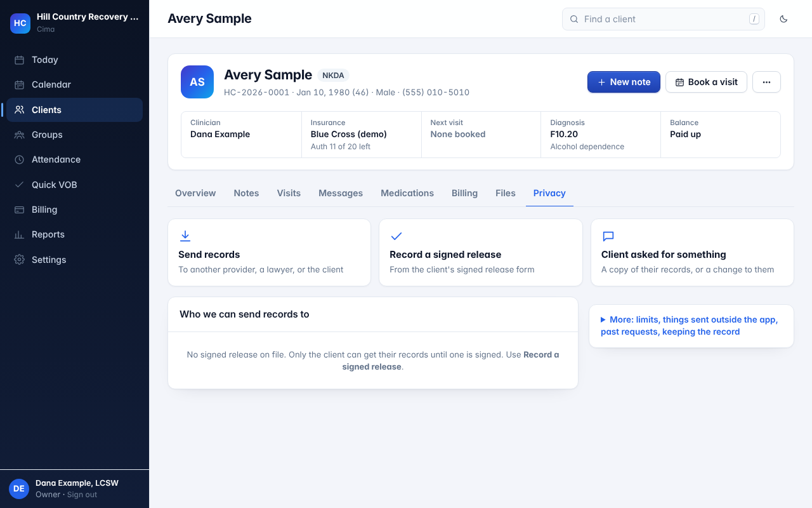Open the three-dots more actions menu
This screenshot has width=812, height=508.
(x=766, y=82)
